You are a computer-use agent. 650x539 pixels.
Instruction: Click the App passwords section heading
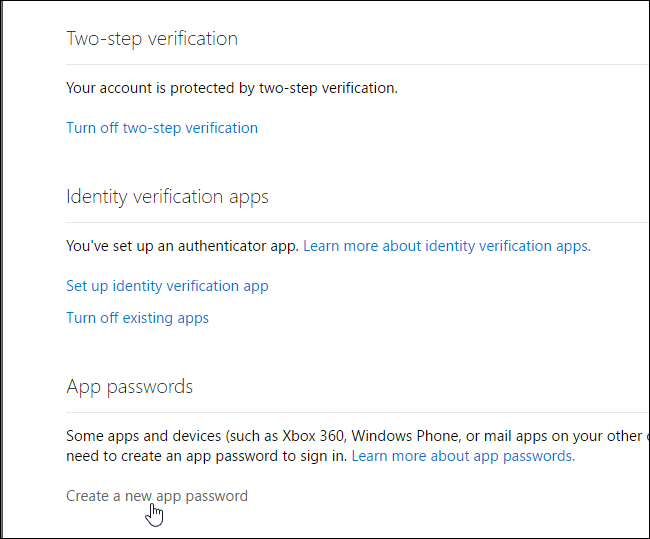click(129, 387)
